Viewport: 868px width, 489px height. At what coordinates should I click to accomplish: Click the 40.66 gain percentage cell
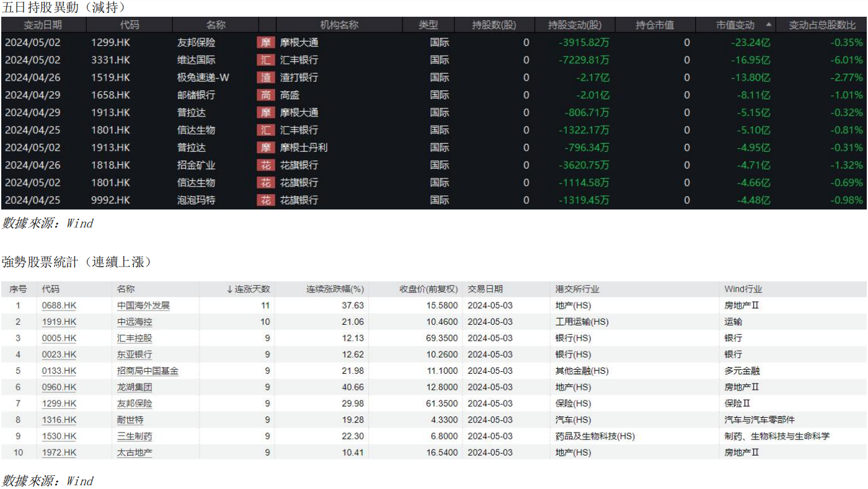tap(353, 387)
